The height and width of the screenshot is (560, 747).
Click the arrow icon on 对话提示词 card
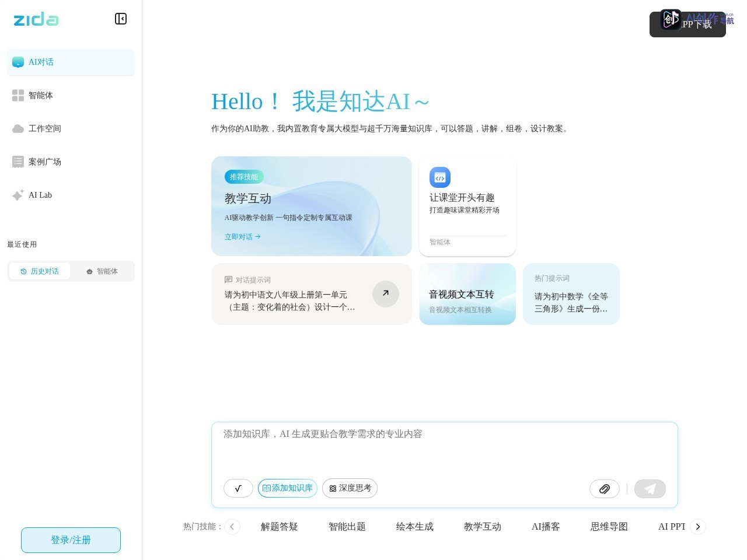386,294
